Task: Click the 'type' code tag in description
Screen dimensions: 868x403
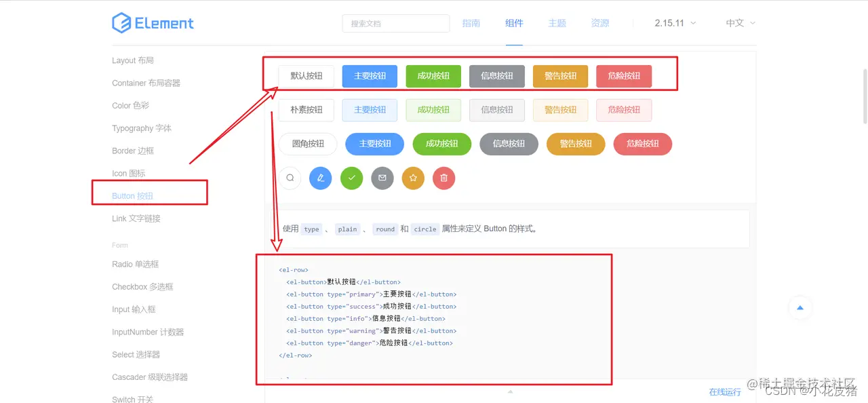Action: pyautogui.click(x=312, y=229)
